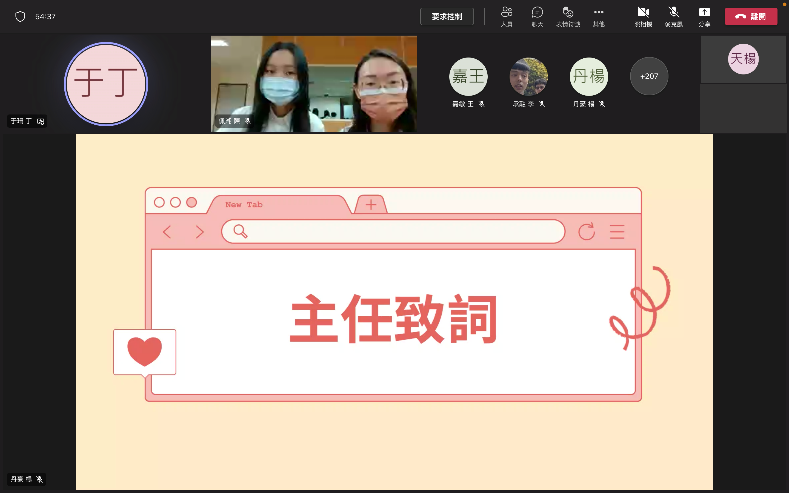Open the Share content tray

(704, 15)
